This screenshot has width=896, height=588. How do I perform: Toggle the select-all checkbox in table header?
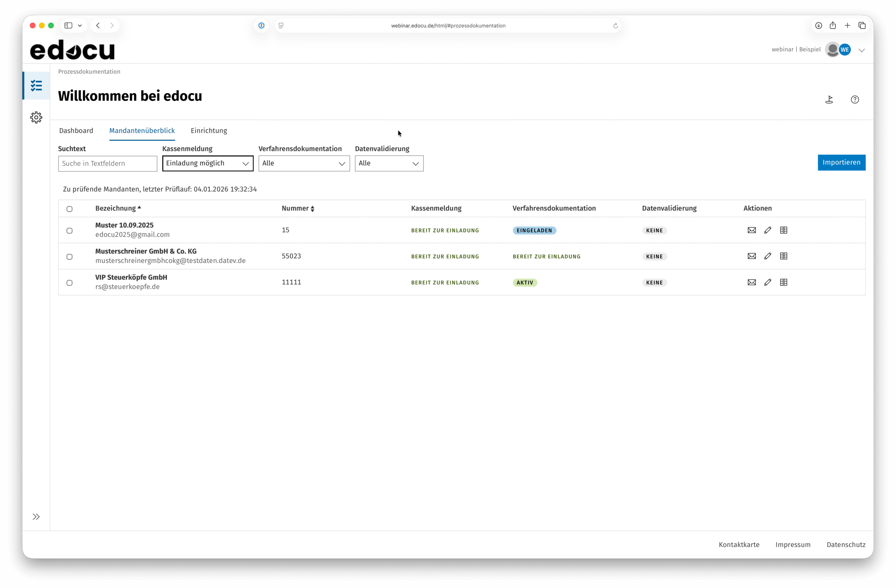(x=70, y=209)
